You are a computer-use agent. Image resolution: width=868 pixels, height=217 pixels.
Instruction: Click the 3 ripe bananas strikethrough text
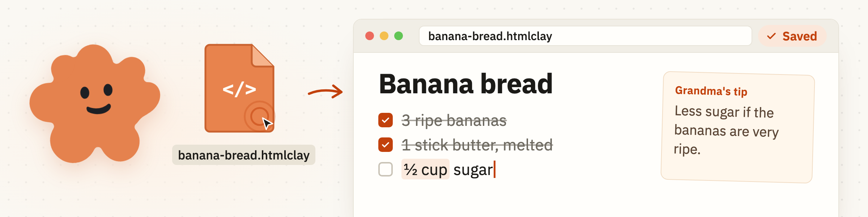(454, 120)
